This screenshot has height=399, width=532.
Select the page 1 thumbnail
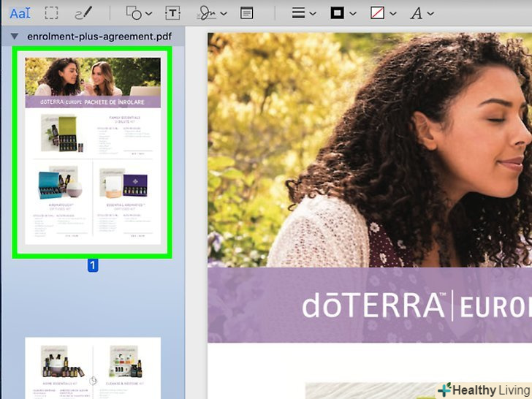[x=93, y=151]
